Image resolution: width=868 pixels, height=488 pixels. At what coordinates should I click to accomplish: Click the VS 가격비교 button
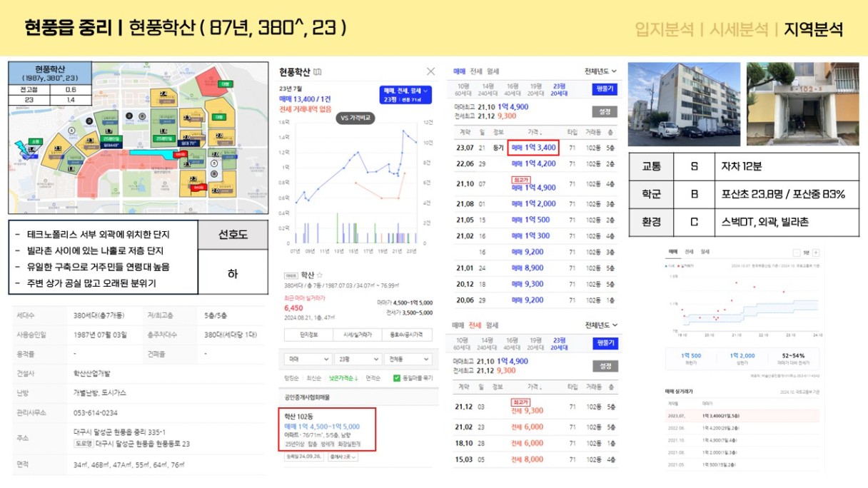click(x=355, y=118)
